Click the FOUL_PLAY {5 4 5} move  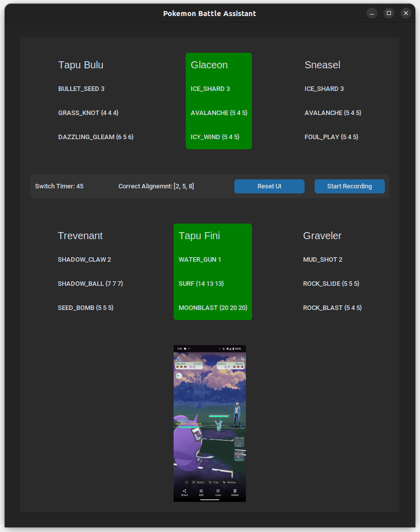[x=332, y=137]
